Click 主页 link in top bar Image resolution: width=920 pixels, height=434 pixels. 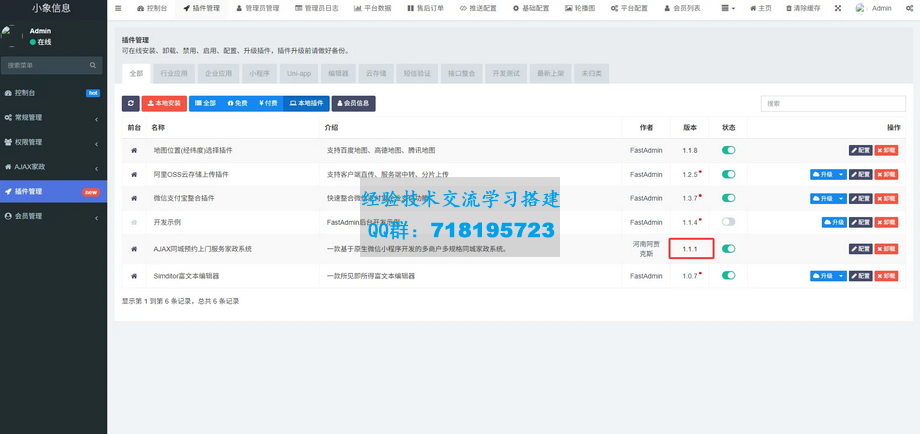[760, 9]
